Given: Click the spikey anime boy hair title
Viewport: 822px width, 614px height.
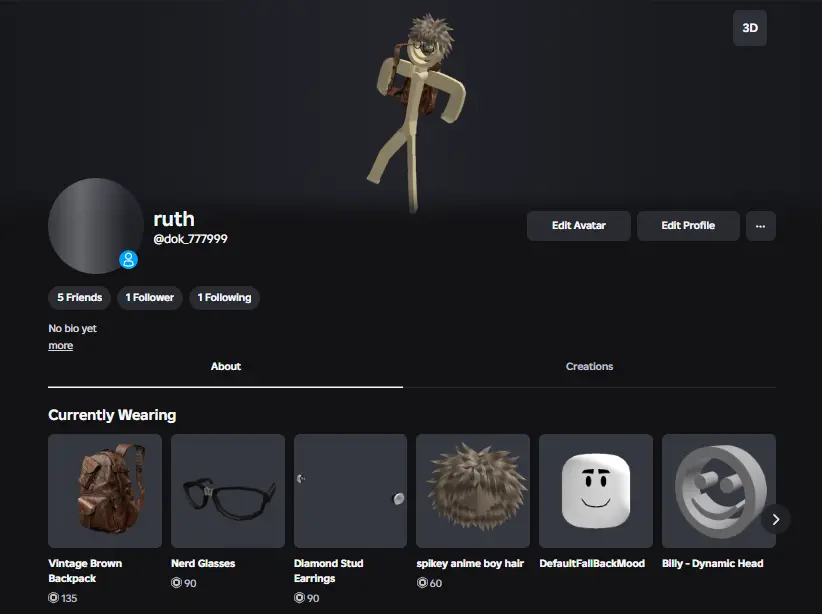Looking at the screenshot, I should [470, 564].
